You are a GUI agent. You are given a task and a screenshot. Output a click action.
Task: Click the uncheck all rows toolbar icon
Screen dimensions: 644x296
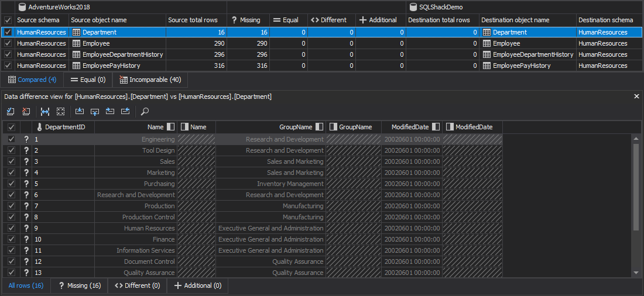click(x=26, y=111)
